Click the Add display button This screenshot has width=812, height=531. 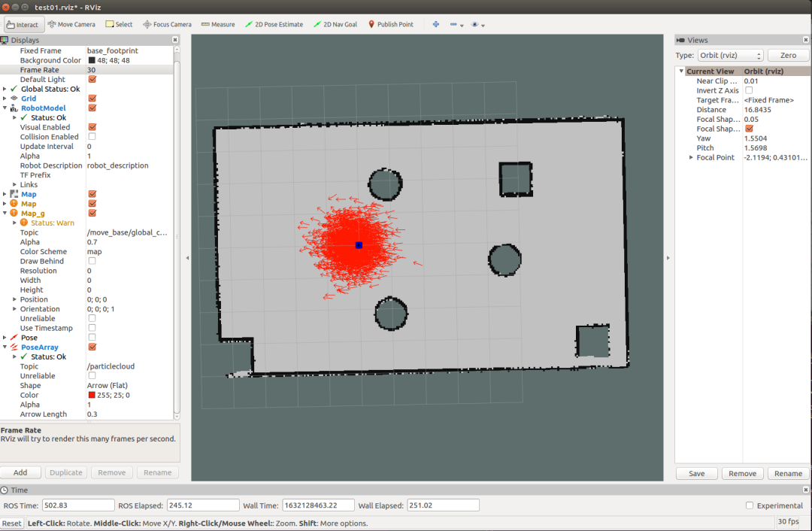[x=20, y=472]
